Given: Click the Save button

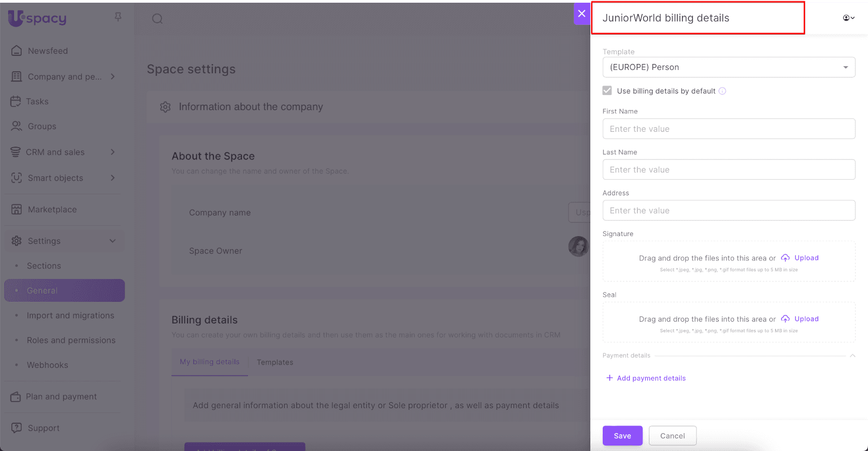Looking at the screenshot, I should pos(622,436).
